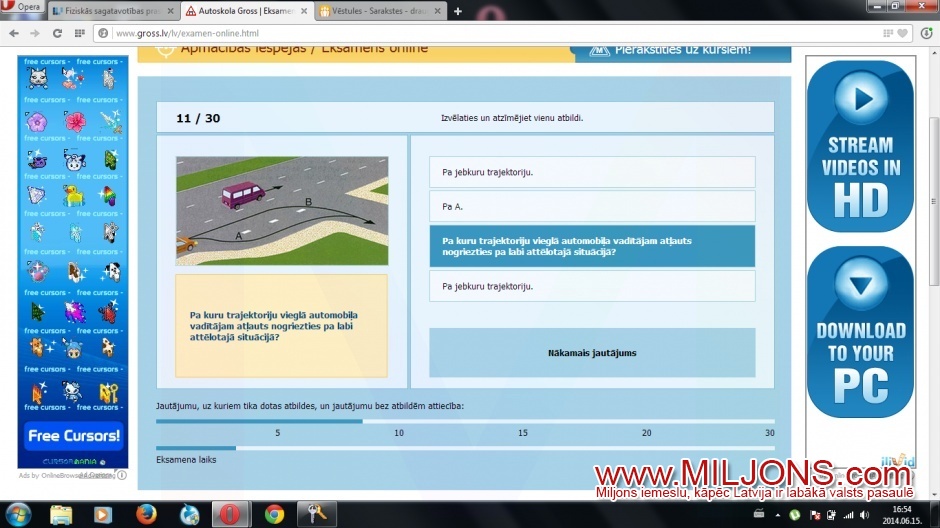This screenshot has width=940, height=528.
Task: Click 'Nākamais jautājums' button
Action: pos(592,353)
